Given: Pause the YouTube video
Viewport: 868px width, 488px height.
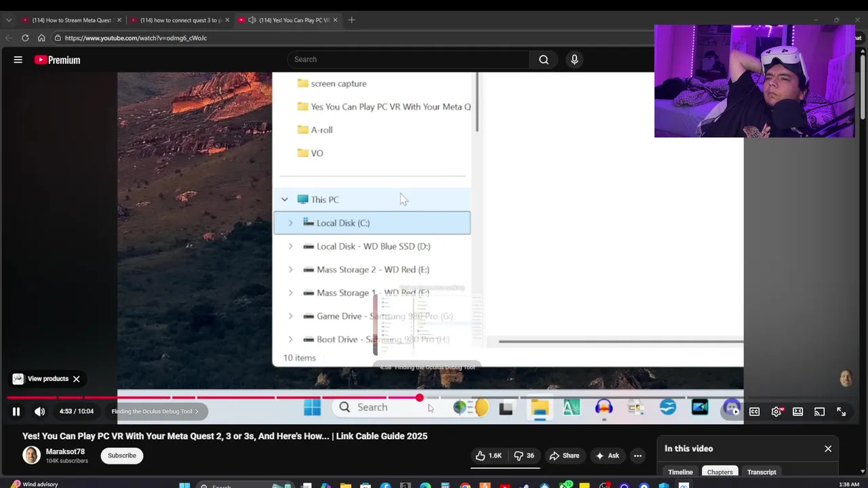Looking at the screenshot, I should pyautogui.click(x=16, y=411).
